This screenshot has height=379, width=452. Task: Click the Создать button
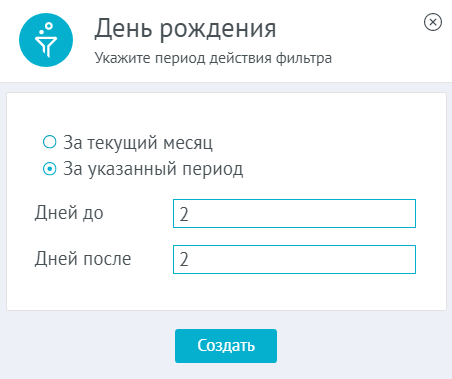[226, 346]
